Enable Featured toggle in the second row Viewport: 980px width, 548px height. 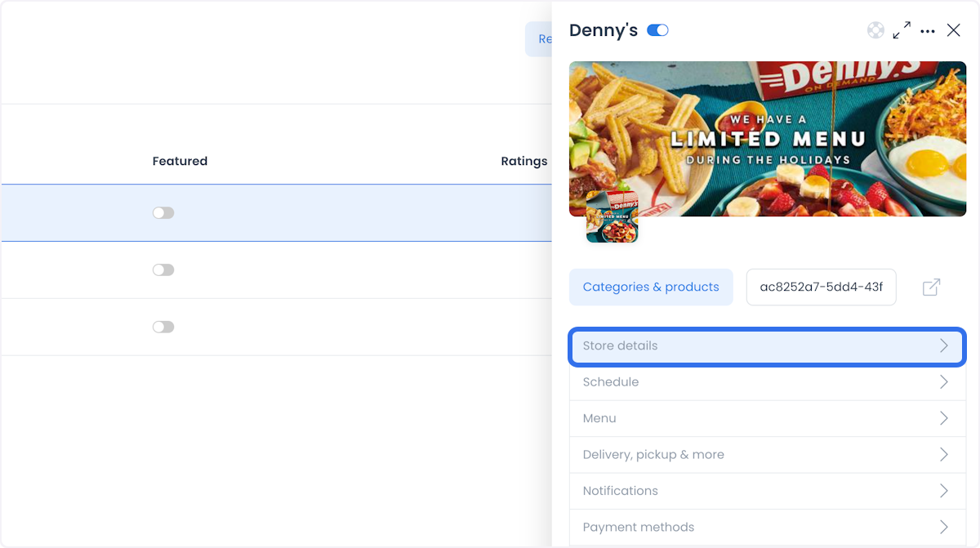(x=163, y=270)
